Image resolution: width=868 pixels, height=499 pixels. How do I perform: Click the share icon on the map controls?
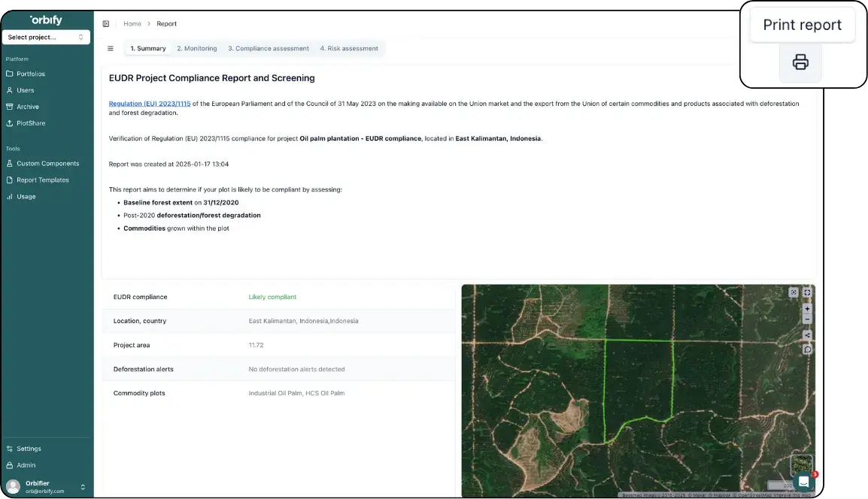(x=807, y=335)
